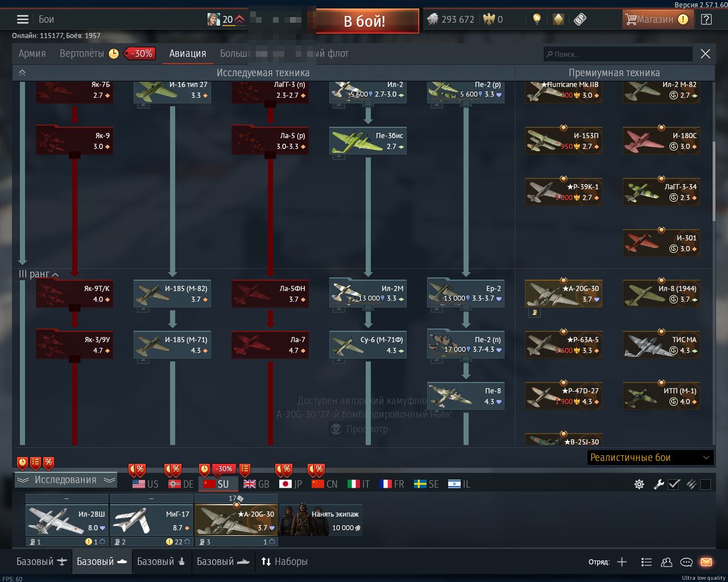Expand the Ил-2 group priced 5 600
This screenshot has height=582, width=728.
pos(368,104)
